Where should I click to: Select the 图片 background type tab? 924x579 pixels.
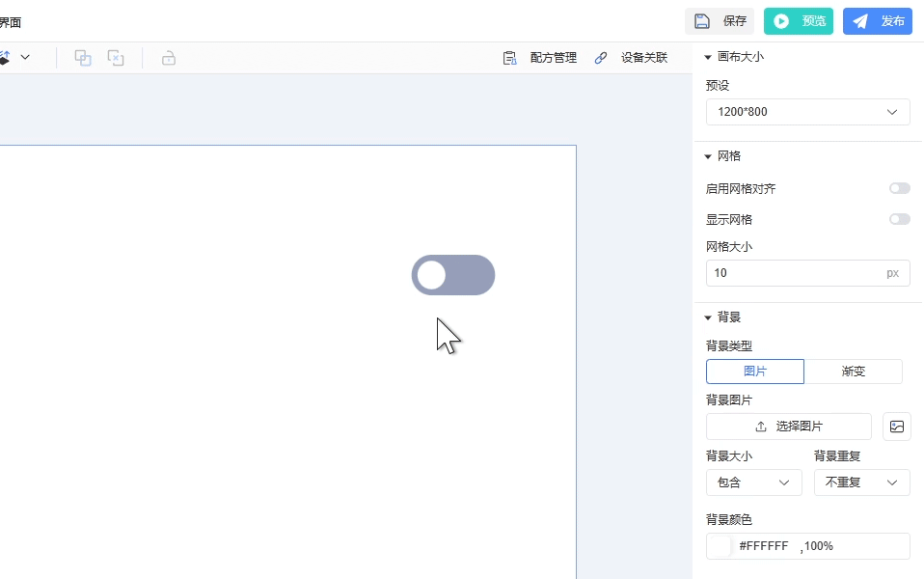pos(755,372)
